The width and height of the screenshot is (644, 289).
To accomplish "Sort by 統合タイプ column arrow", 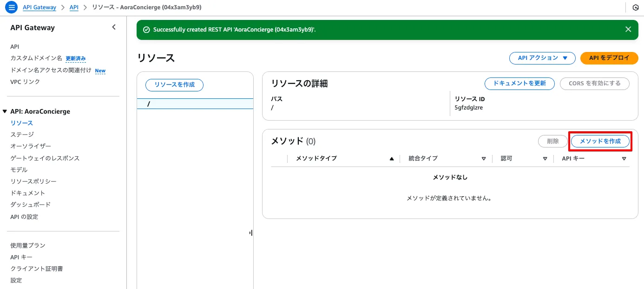I will 484,159.
